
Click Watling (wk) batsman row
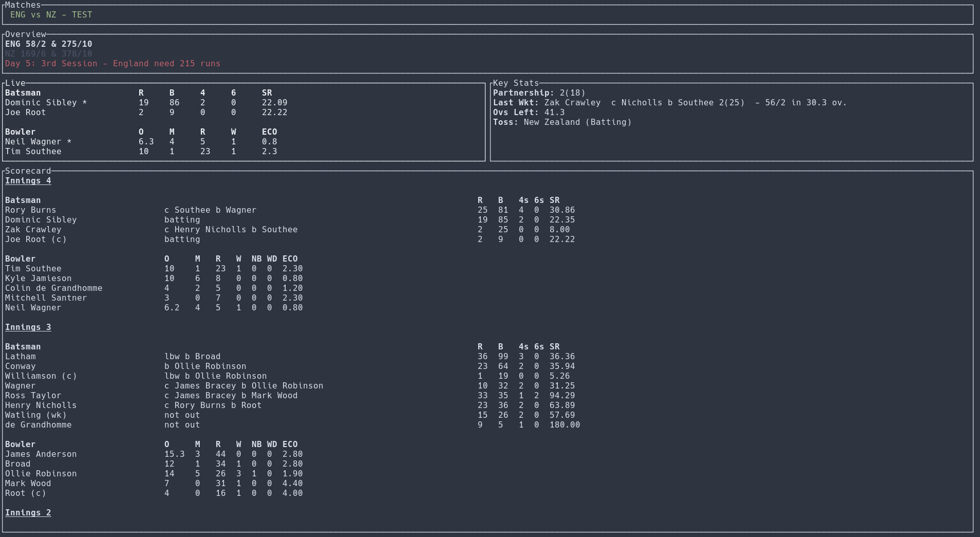click(290, 415)
